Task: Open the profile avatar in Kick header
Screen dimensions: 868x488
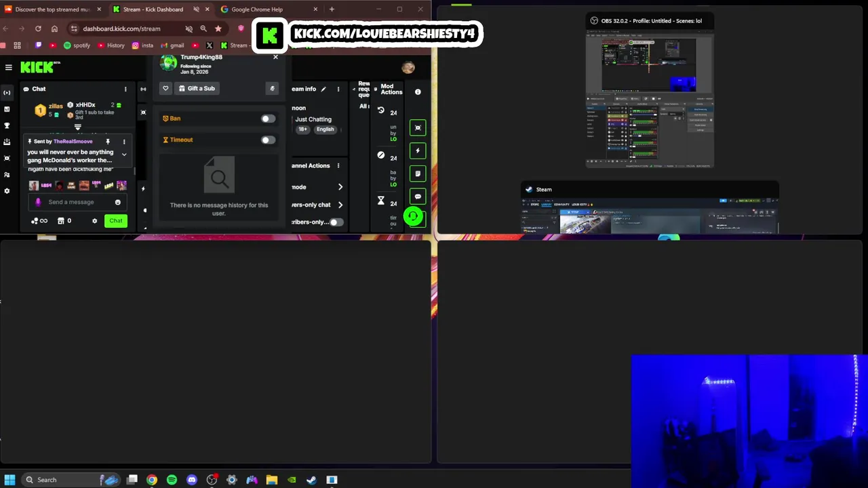Action: (x=408, y=67)
